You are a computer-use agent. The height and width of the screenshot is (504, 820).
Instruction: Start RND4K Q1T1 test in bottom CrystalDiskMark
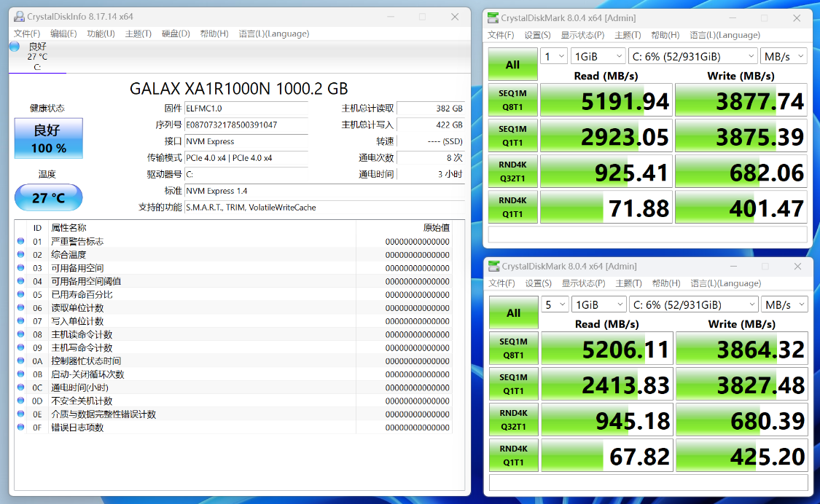(x=514, y=455)
